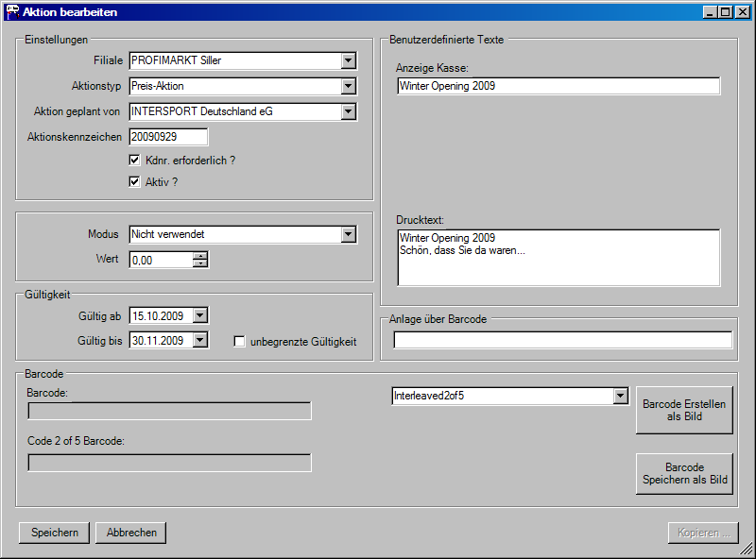Screen dimensions: 756x559
Task: Enable unbegrenzte Gültigkeit checkbox
Action: tap(240, 341)
